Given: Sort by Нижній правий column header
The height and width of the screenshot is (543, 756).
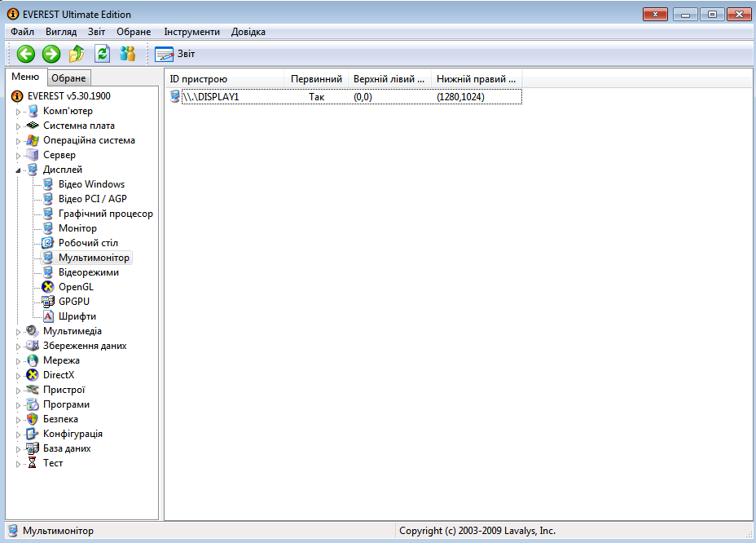Looking at the screenshot, I should pos(477,79).
